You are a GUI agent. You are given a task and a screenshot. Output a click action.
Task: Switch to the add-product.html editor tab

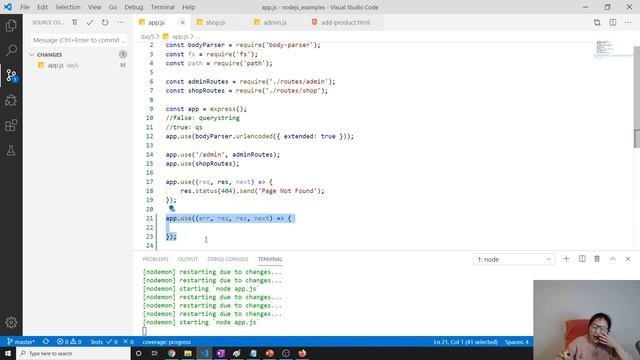point(345,22)
